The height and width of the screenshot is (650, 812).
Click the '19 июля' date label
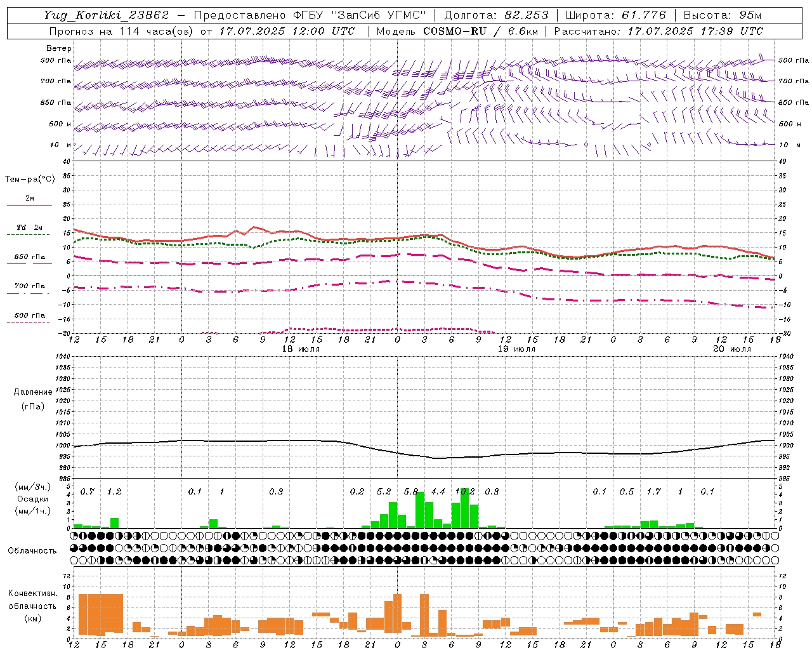[x=516, y=349]
